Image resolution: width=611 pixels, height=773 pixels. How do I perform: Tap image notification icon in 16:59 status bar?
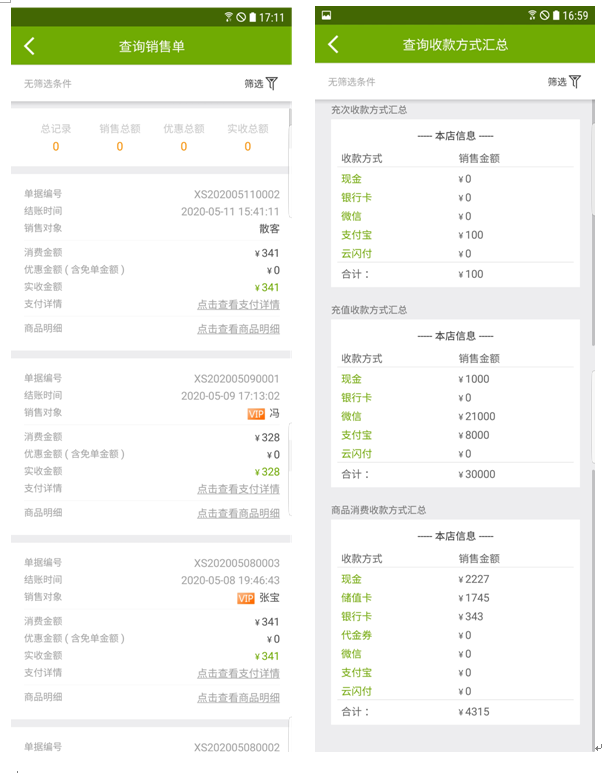tap(326, 15)
